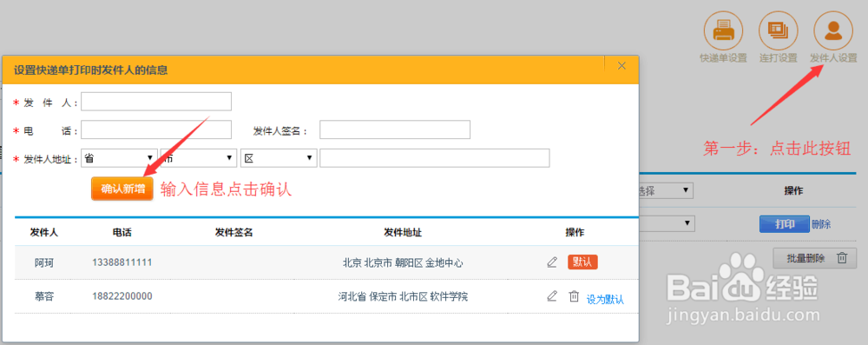Edit sender 阿珂 with pencil icon
This screenshot has width=868, height=345.
[x=552, y=262]
